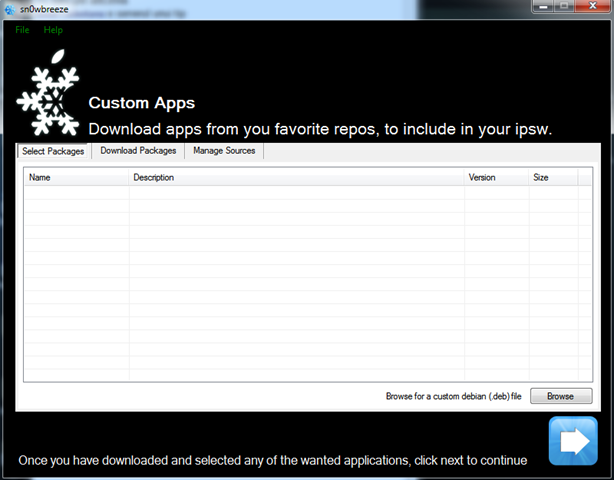
Task: Maximize the sn0wbreeze window
Action: (564, 6)
